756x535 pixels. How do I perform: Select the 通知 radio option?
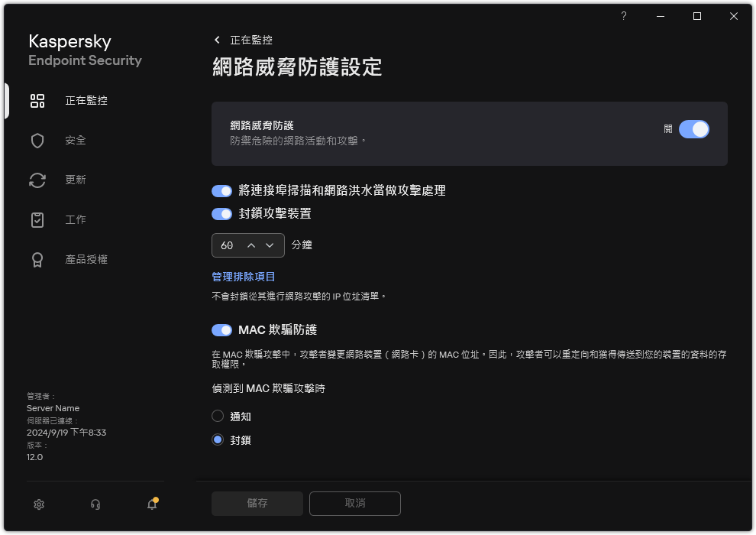tap(218, 417)
